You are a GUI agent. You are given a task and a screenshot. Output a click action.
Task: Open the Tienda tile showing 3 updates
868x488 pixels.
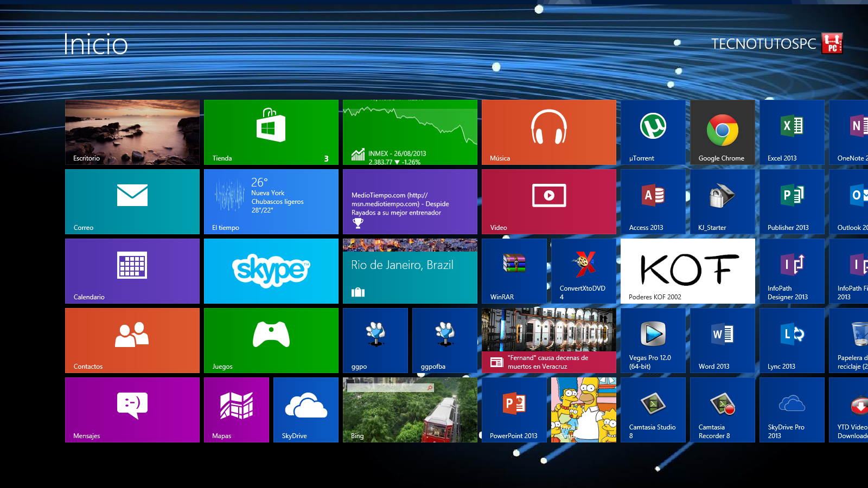271,132
